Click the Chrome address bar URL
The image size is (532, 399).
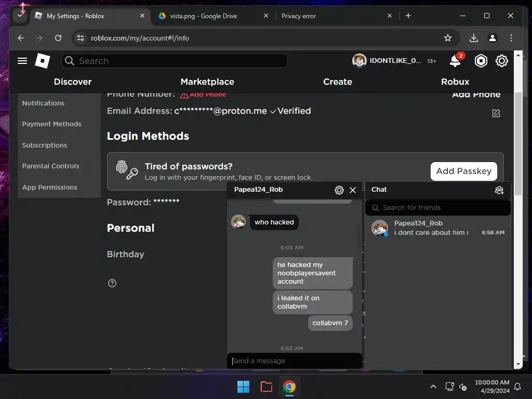coord(140,38)
